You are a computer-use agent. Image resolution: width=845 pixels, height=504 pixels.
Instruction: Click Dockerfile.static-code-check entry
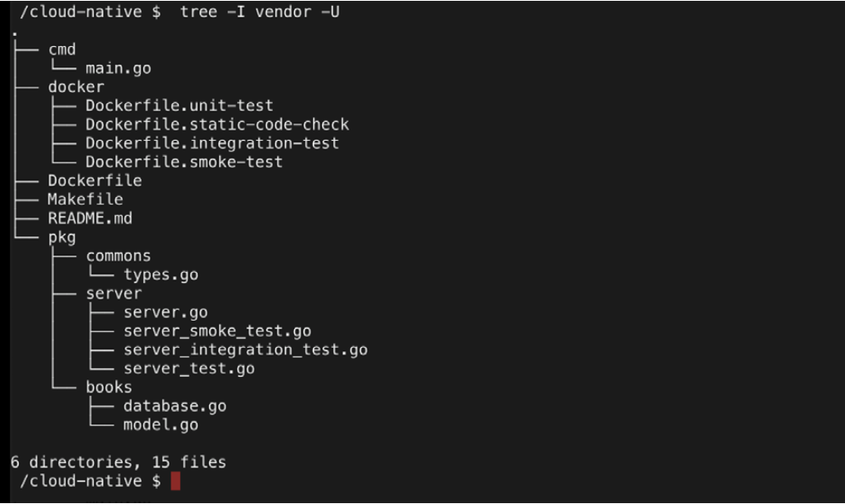tap(217, 125)
